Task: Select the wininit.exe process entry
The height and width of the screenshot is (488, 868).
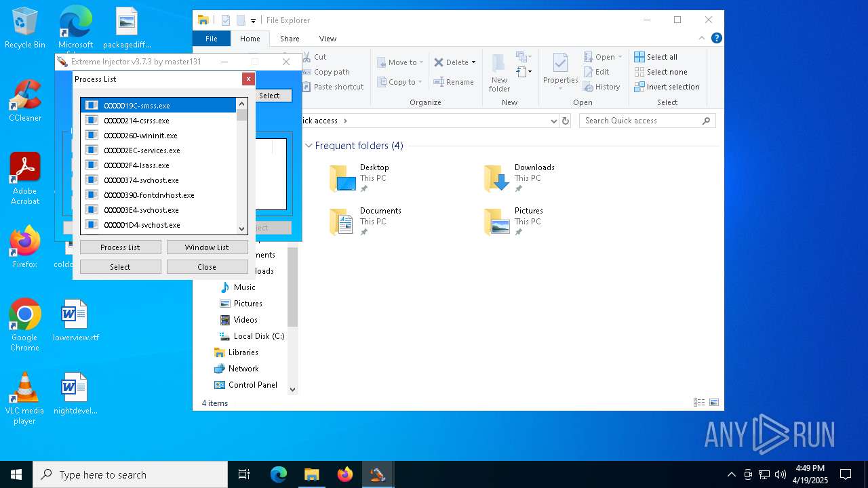Action: pos(159,136)
